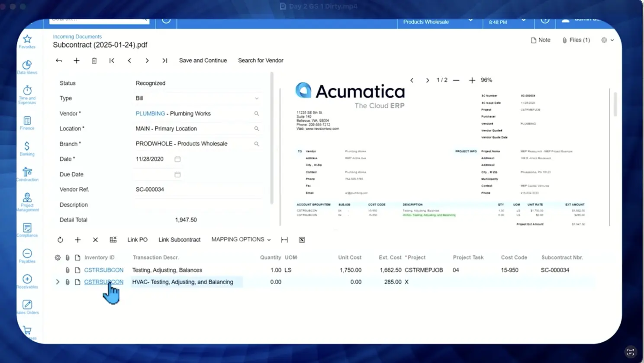Open Files (1) attachments
This screenshot has width=644, height=363.
[x=576, y=40]
